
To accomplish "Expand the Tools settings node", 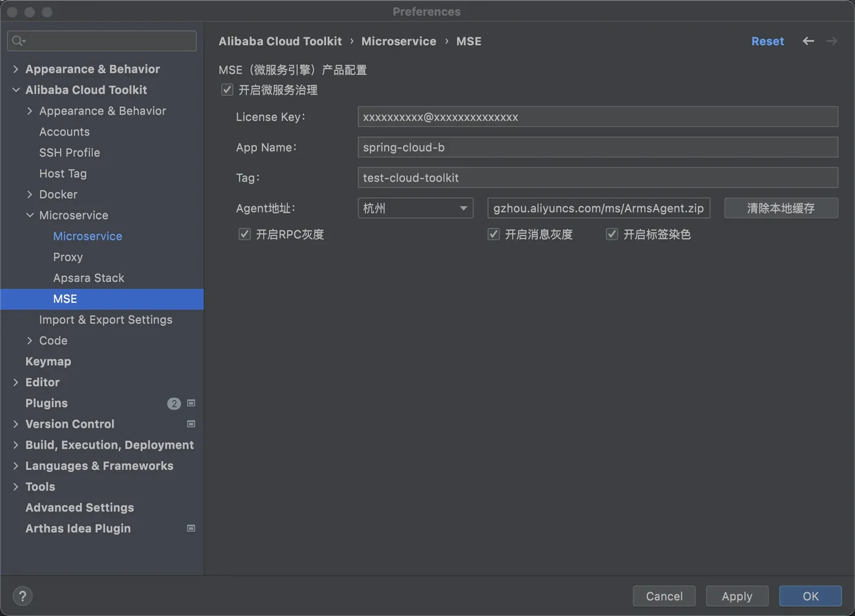I will pos(15,487).
